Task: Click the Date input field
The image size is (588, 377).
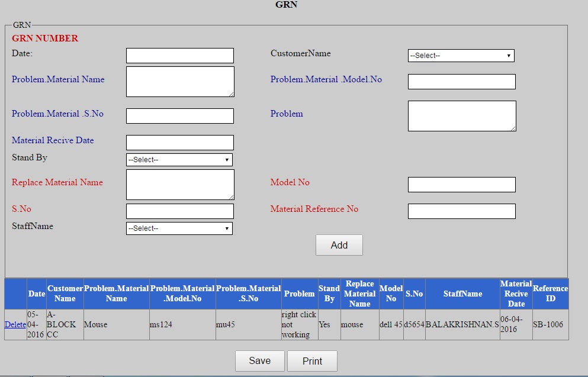Action: click(178, 55)
